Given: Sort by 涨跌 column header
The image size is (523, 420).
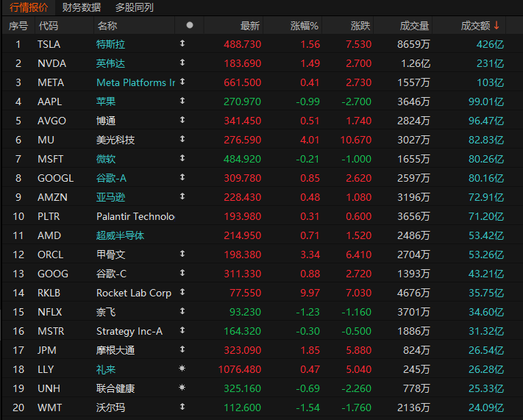Looking at the screenshot, I should tap(360, 26).
